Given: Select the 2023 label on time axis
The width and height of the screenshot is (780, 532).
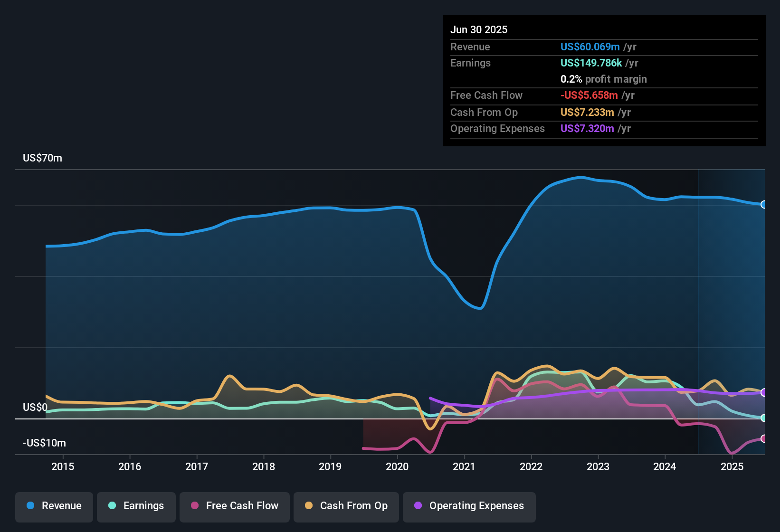Looking at the screenshot, I should 598,466.
